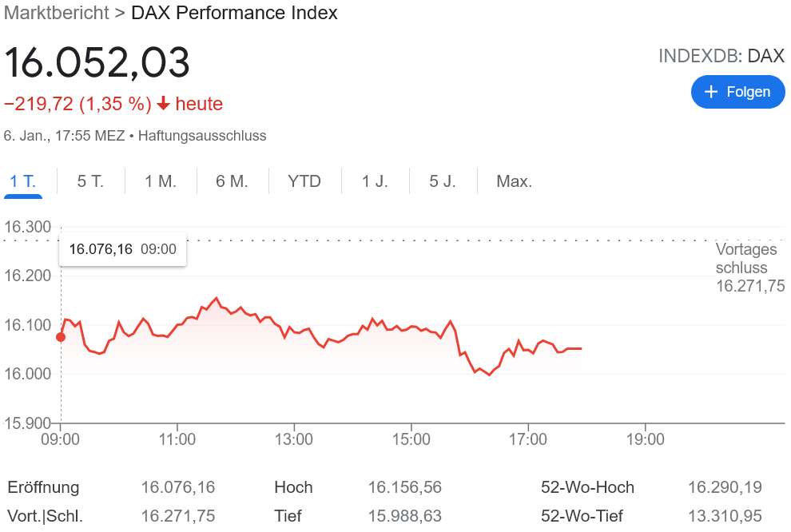This screenshot has width=791, height=532.
Task: Show the 5 J. chart range
Action: [x=443, y=181]
